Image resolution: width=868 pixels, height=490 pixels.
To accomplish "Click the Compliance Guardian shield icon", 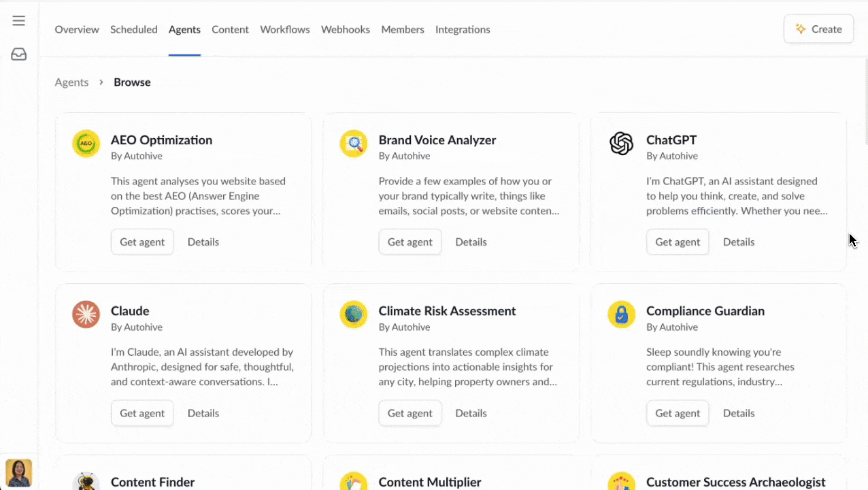I will pyautogui.click(x=621, y=314).
